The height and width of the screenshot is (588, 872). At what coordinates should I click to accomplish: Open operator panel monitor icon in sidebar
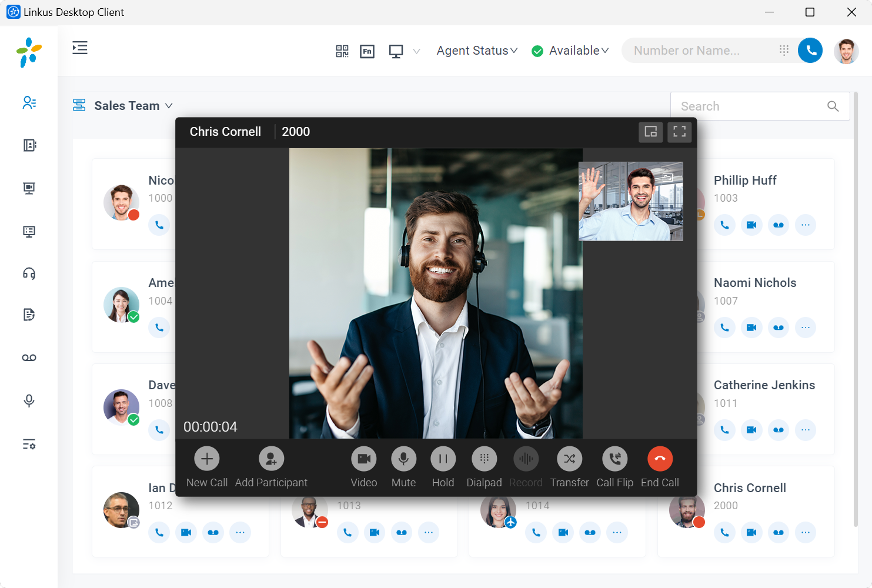tap(29, 231)
